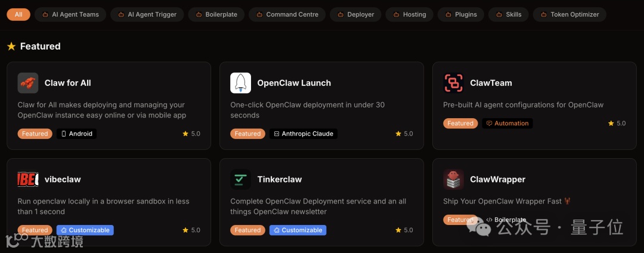Click the star rating on vibeclaw
Viewport: 644px width, 253px height.
(x=191, y=230)
